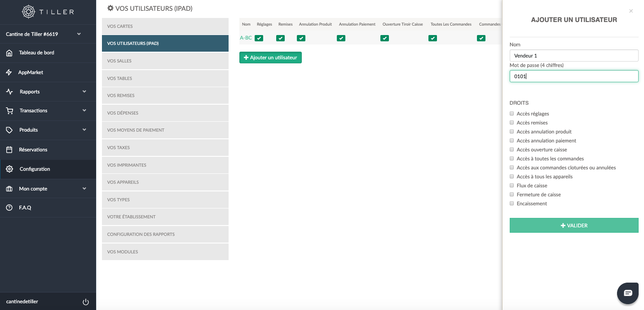The image size is (644, 310).
Task: Click the F.A.Q question mark icon
Action: 9,208
